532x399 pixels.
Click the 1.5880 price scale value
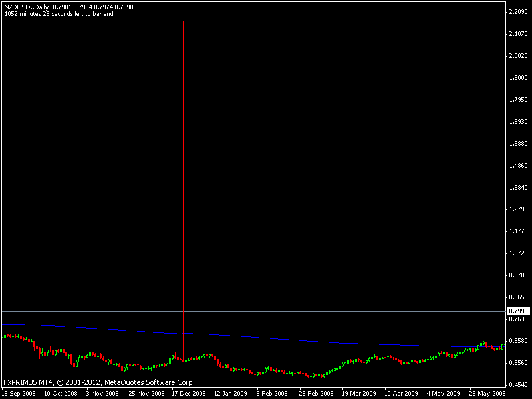click(517, 144)
